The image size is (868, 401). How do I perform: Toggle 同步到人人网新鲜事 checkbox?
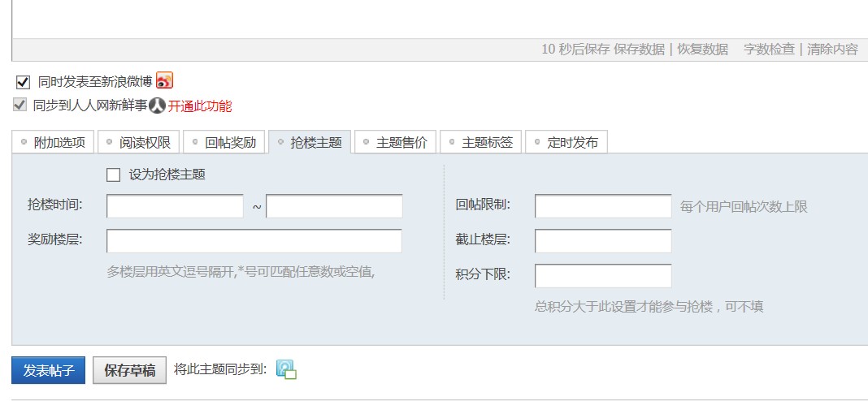20,105
